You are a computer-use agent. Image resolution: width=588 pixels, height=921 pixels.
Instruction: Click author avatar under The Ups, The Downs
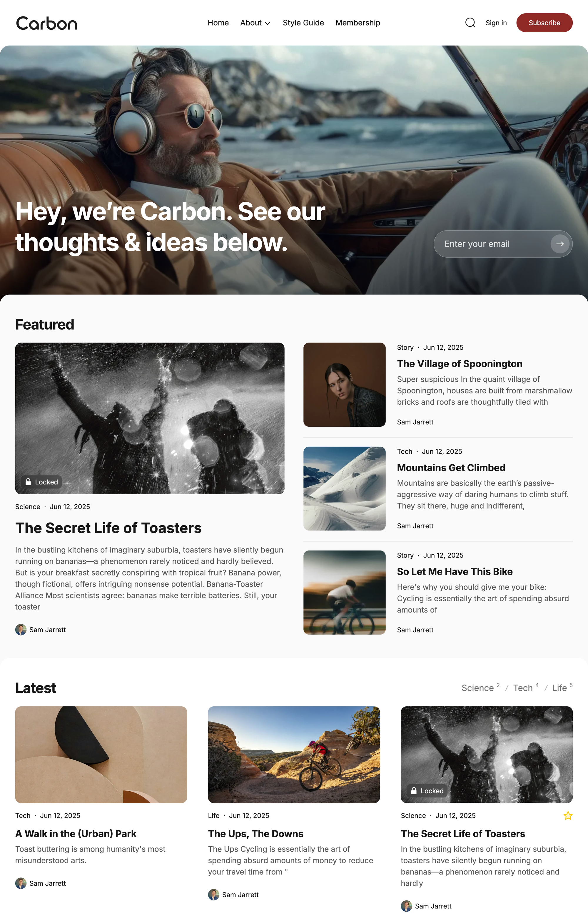tap(213, 895)
